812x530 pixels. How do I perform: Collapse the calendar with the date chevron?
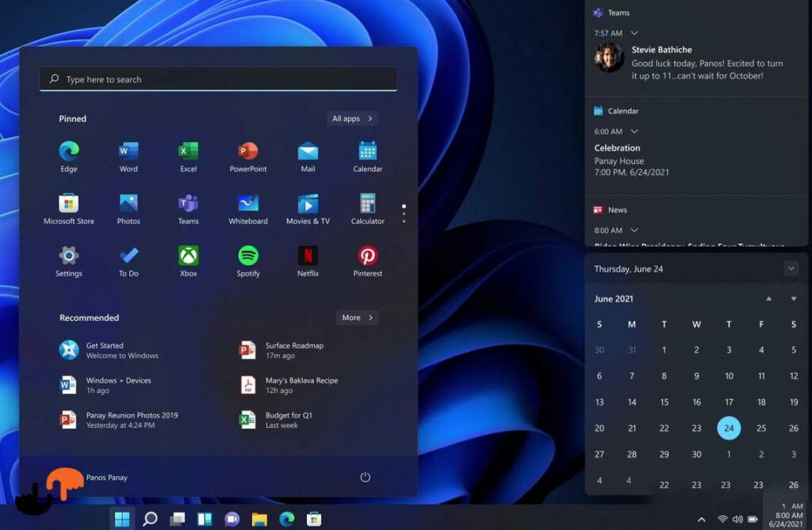pos(791,269)
